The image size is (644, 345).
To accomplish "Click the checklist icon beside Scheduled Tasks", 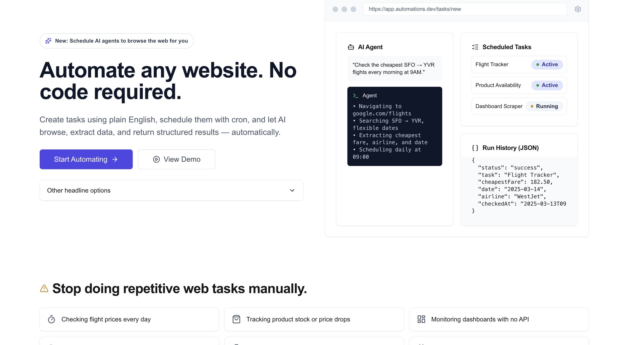I will click(475, 47).
